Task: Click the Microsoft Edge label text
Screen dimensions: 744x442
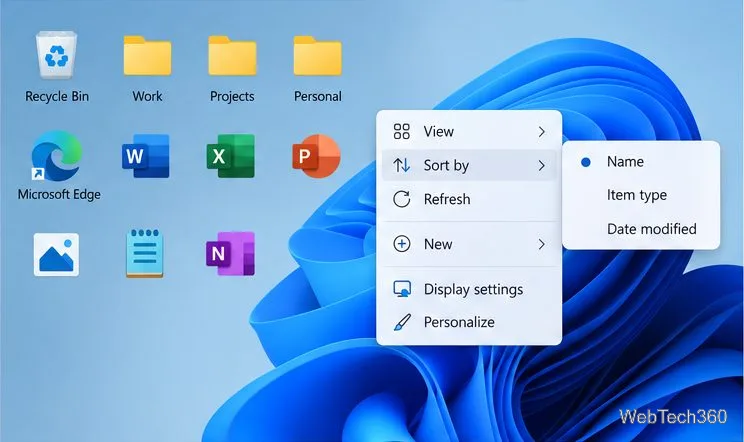Action: [59, 194]
